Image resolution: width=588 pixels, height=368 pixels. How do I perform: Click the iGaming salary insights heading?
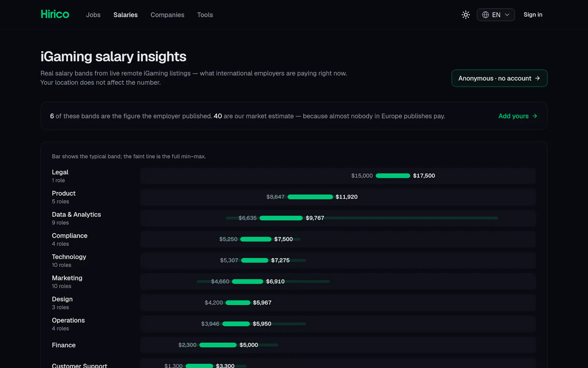coord(113,57)
